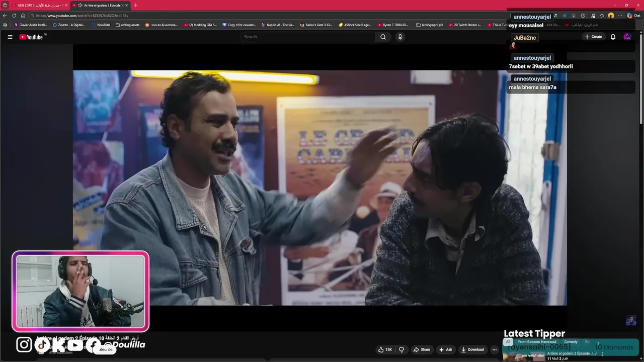
Task: Open the Modding GTA S... bookmark
Action: point(200,25)
